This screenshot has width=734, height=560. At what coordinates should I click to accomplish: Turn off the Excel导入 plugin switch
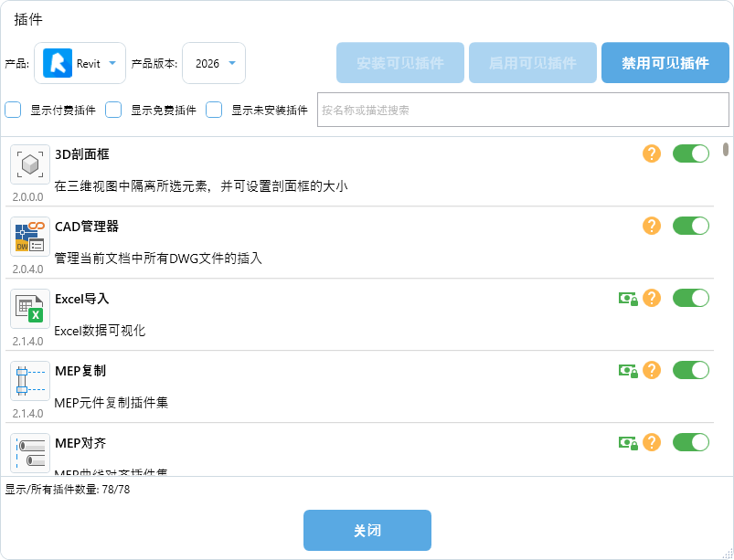point(690,298)
